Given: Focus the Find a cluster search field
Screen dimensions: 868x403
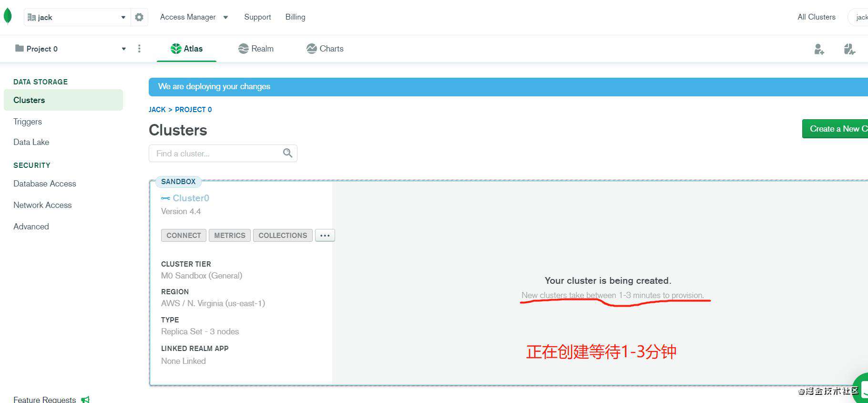Looking at the screenshot, I should click(x=223, y=154).
